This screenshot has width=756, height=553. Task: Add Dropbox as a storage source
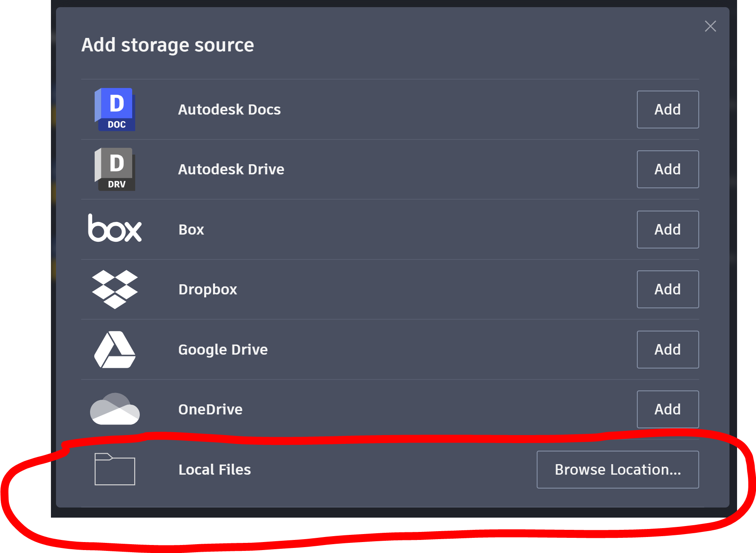(668, 289)
